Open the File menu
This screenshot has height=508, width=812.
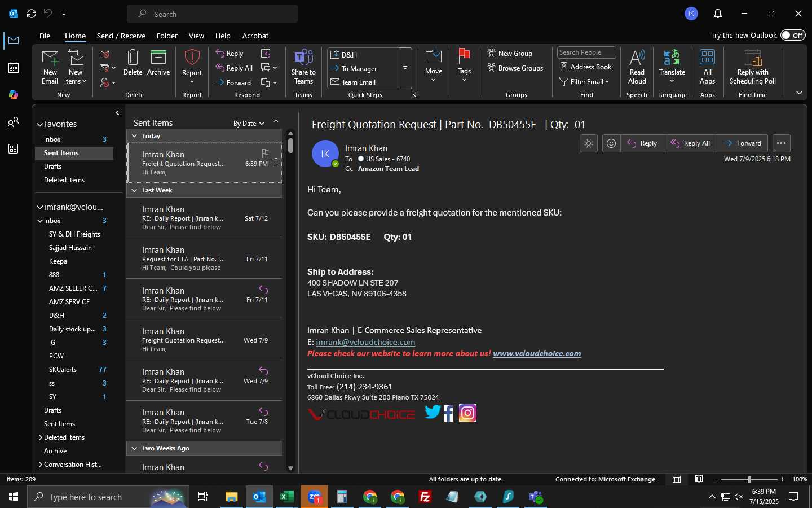coord(45,36)
